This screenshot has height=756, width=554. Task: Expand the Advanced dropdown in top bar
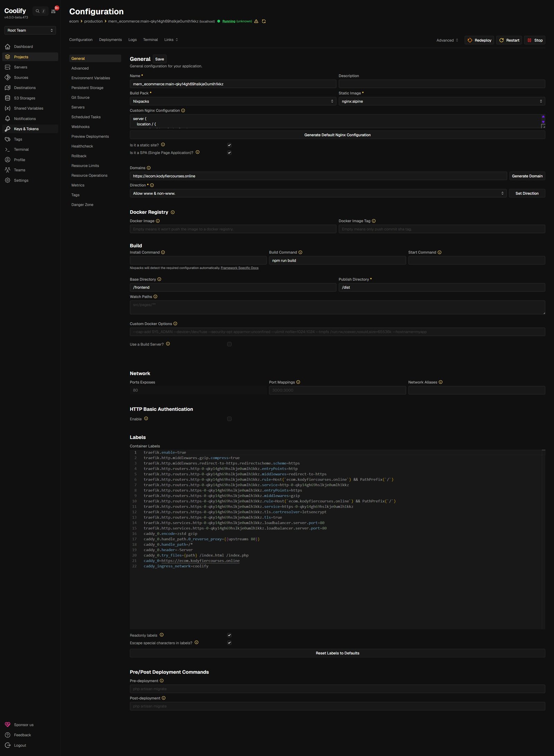pos(447,40)
